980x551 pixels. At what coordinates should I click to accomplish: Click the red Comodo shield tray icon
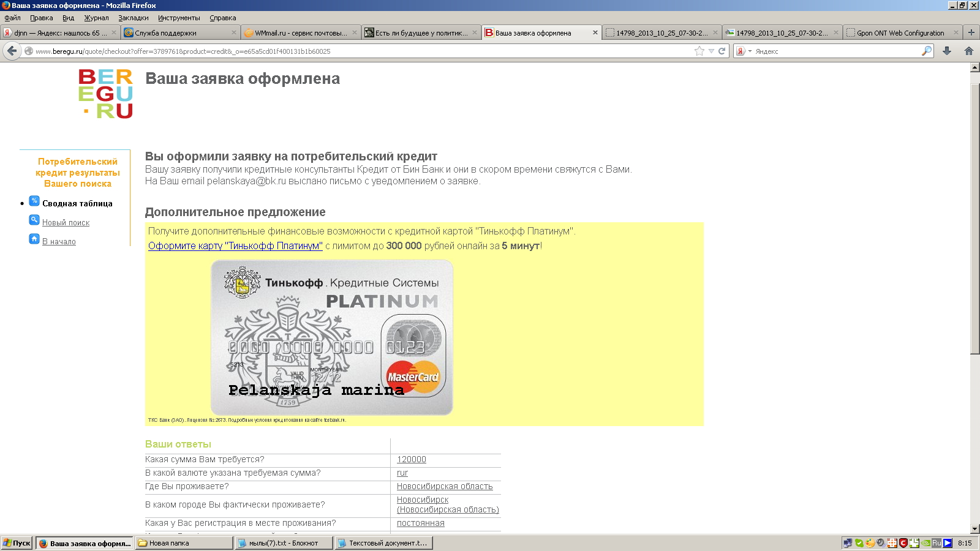pyautogui.click(x=903, y=543)
